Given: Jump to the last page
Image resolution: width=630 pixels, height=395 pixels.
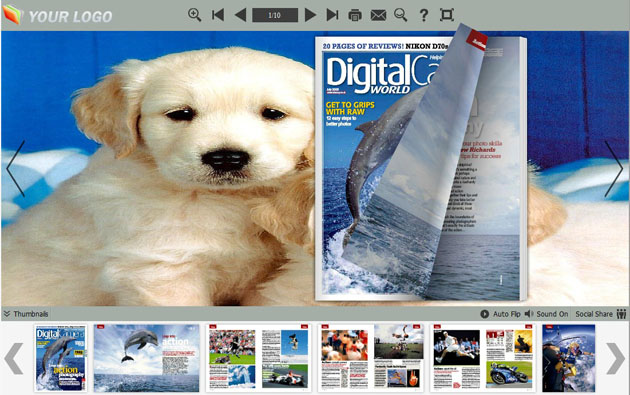Looking at the screenshot, I should 332,15.
